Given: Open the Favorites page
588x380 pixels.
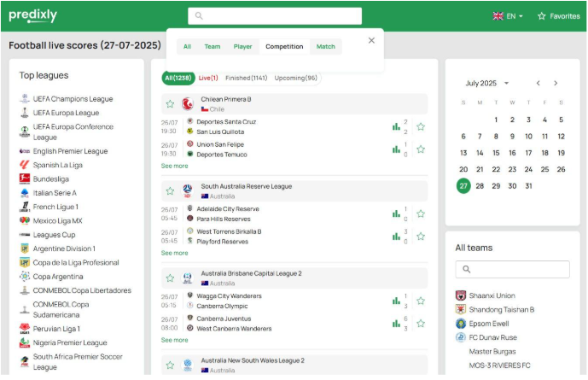Looking at the screenshot, I should click(559, 16).
